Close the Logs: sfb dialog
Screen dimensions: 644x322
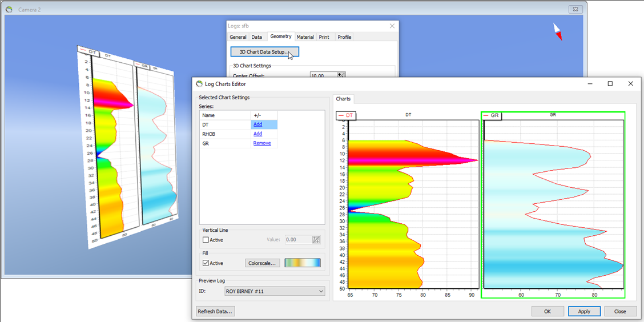(x=392, y=26)
